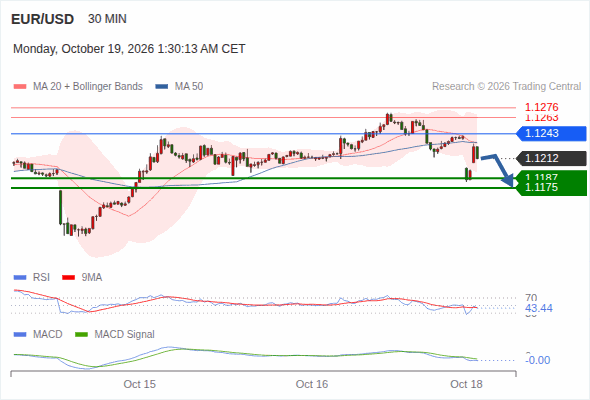Click the Oct 18 date axis label
The image size is (590, 400).
(x=467, y=384)
